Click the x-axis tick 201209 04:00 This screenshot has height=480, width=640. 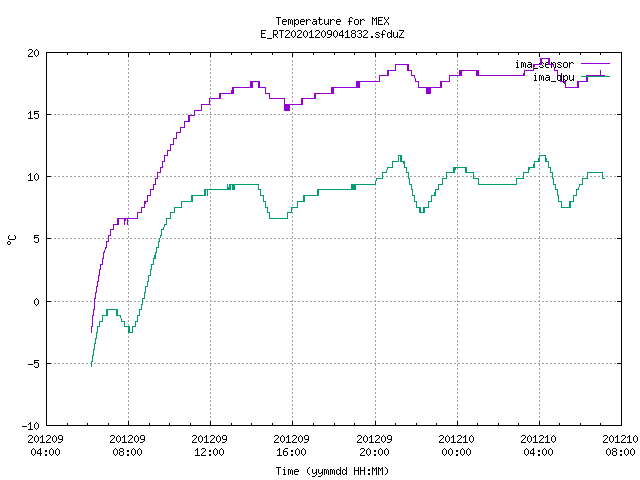(45, 446)
